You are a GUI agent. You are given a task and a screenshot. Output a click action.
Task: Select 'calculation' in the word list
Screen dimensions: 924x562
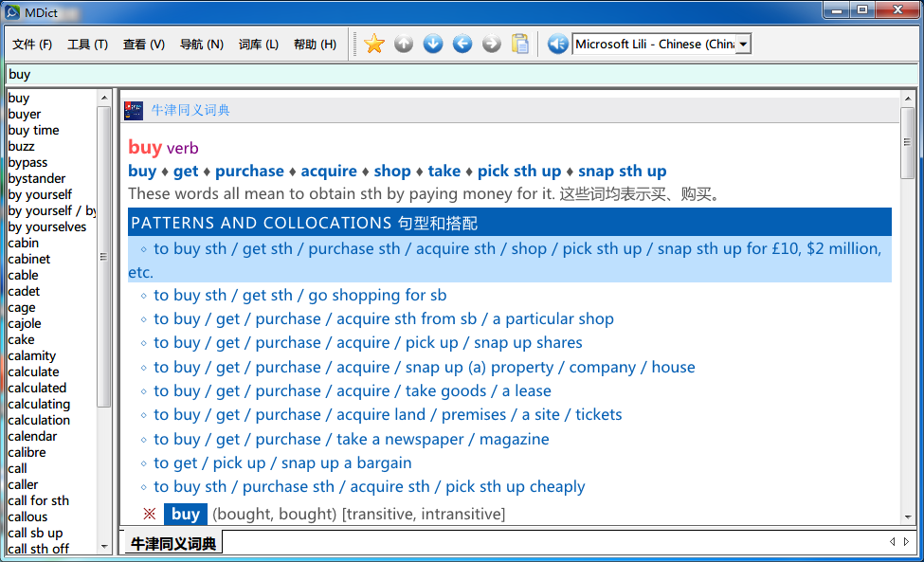39,420
